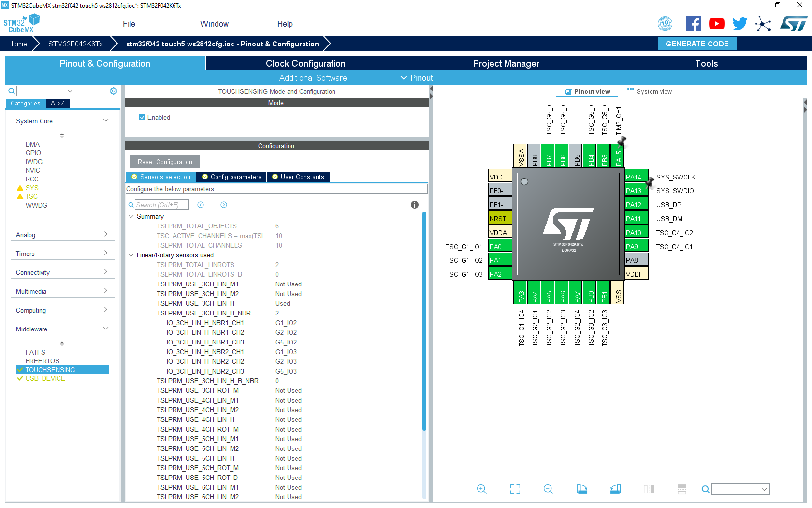Expand the Timers category
The width and height of the screenshot is (812, 508).
tap(106, 253)
